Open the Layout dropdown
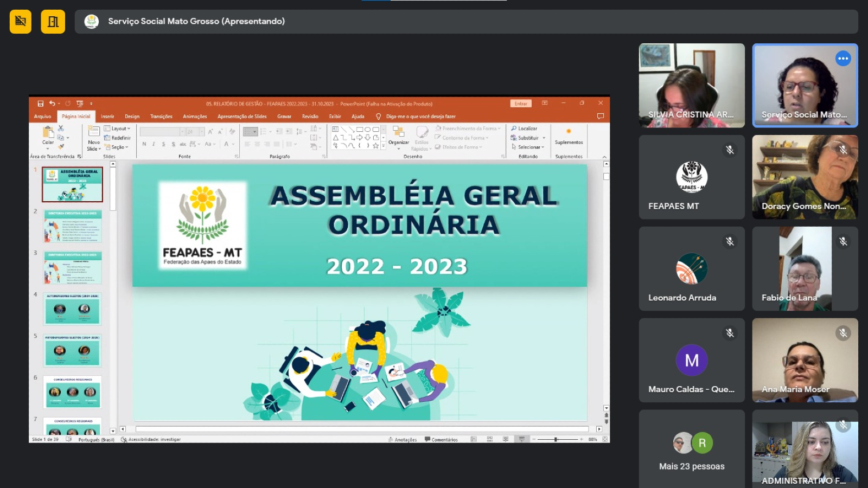The image size is (868, 488). 117,129
